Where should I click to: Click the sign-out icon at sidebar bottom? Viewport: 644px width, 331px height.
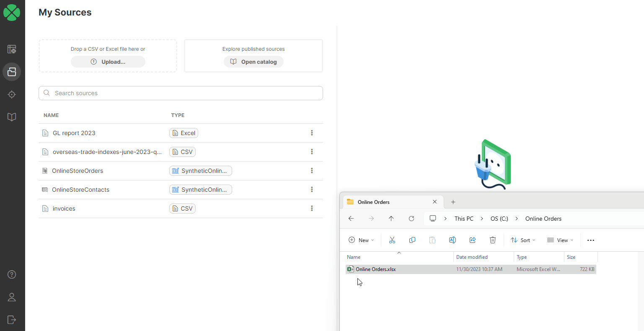[x=11, y=320]
